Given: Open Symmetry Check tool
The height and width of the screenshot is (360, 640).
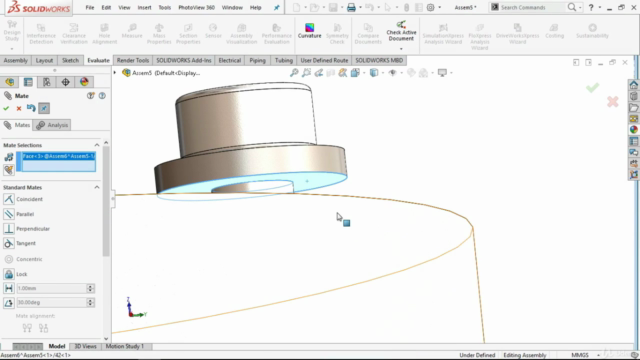Looking at the screenshot, I should tap(337, 33).
